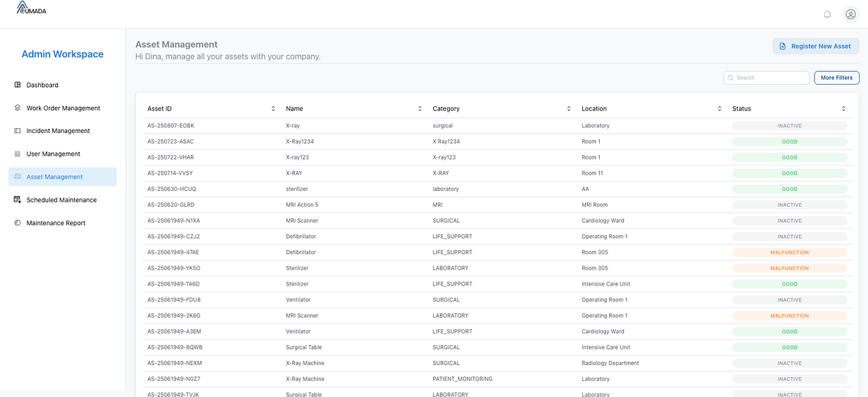Screen dimensions: 868x397
Task: Go to Maintenance Report page
Action: pos(56,223)
